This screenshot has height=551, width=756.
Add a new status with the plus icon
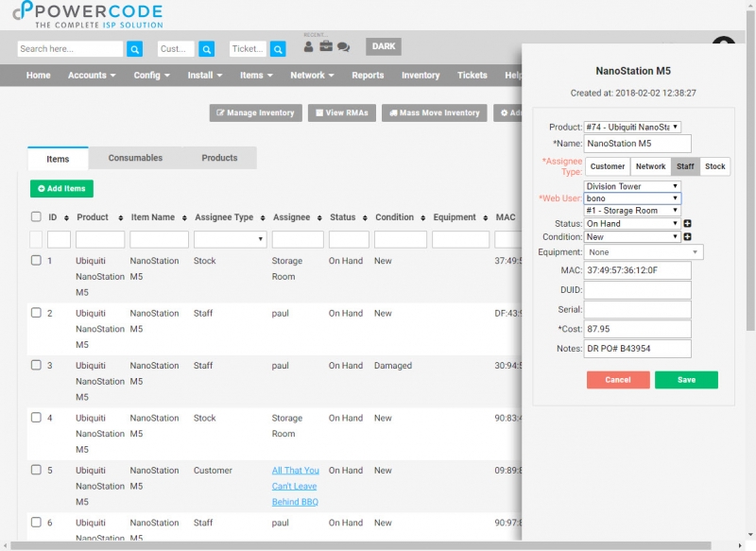[688, 224]
